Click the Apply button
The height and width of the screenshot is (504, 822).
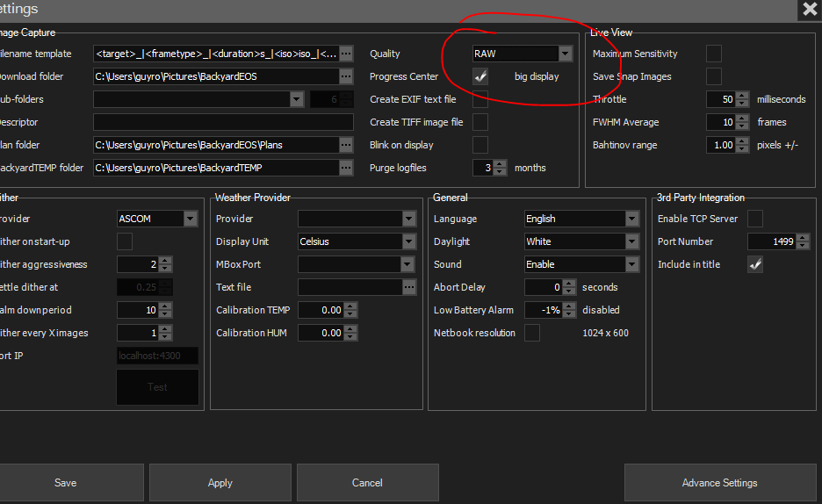tap(220, 483)
